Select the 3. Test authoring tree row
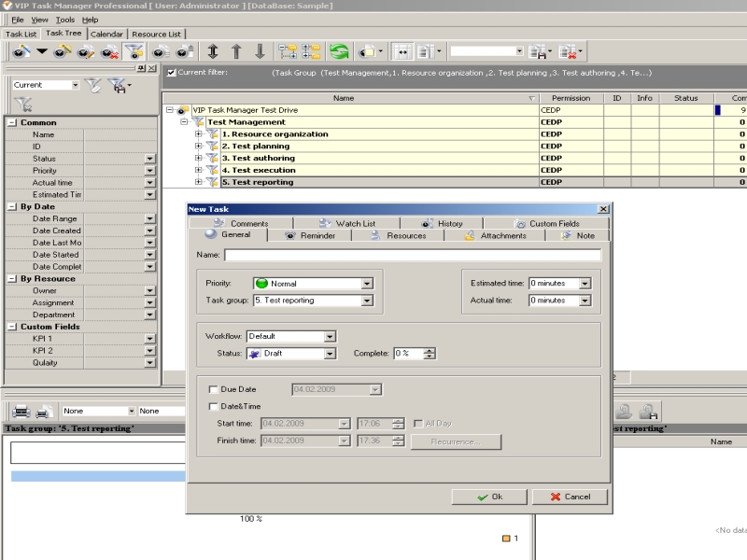The image size is (747, 560). click(380, 158)
